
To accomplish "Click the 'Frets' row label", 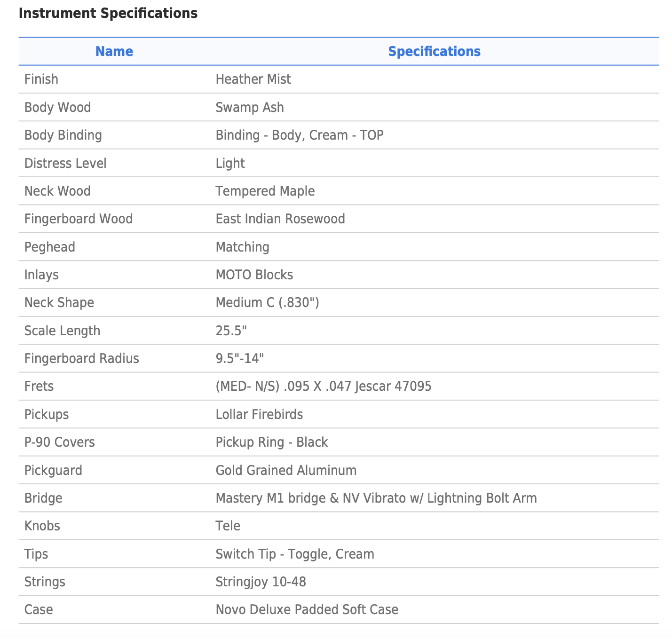I will click(39, 386).
